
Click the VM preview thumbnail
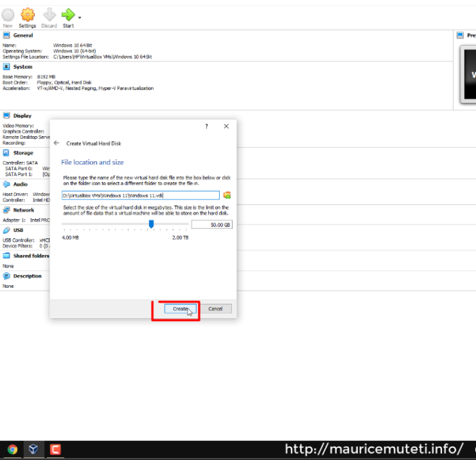click(x=468, y=74)
